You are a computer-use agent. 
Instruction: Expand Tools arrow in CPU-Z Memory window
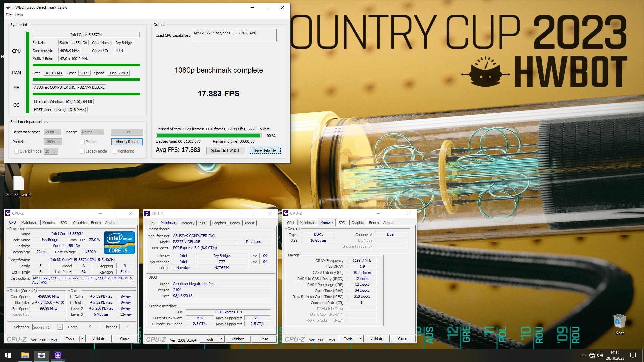[360, 339]
